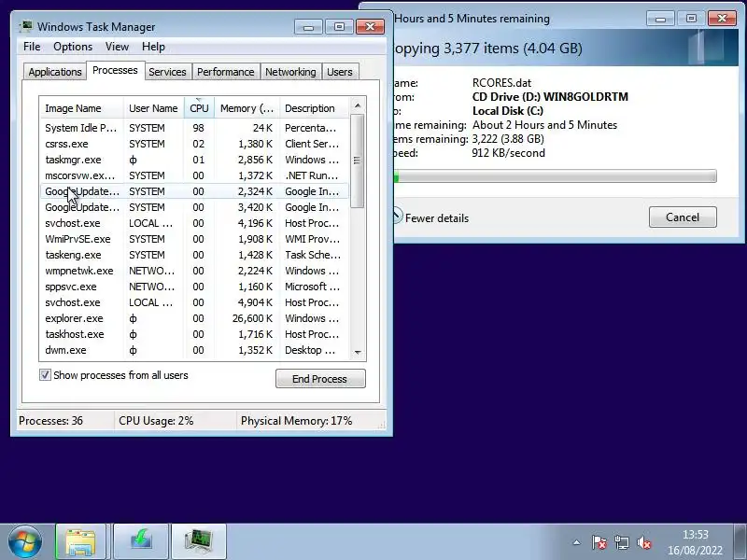Select the GoogleUpdate row using 3,420 K
This screenshot has width=747, height=560.
coord(194,207)
